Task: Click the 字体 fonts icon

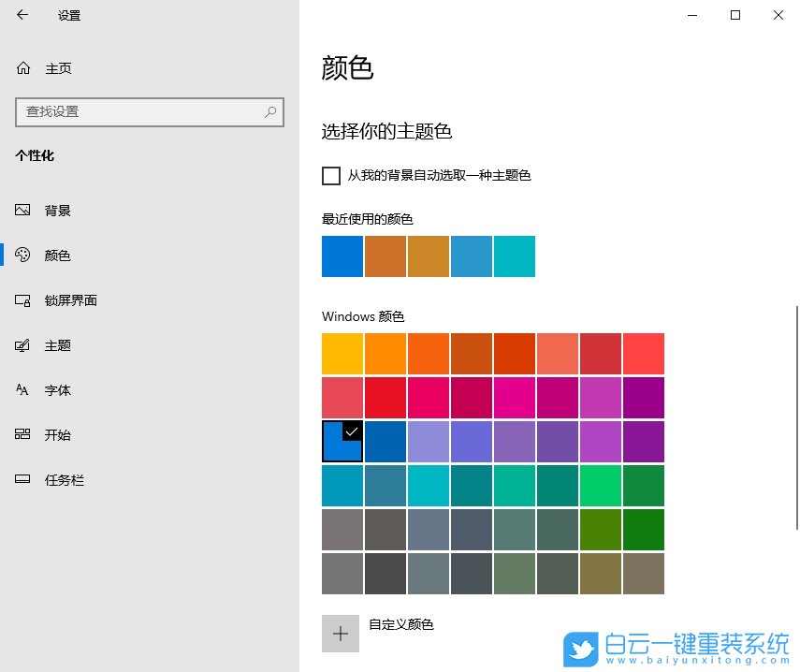Action: coord(23,389)
